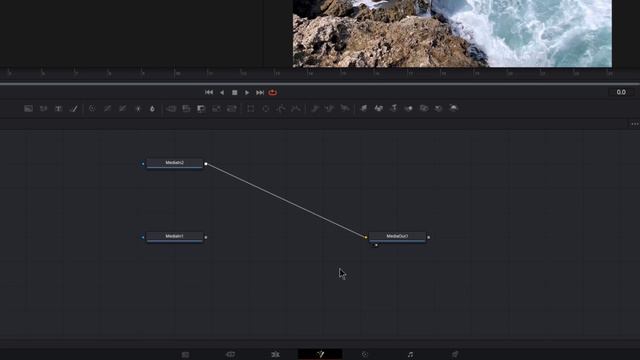Add a Polygon mask node
The height and width of the screenshot is (360, 640).
(281, 109)
